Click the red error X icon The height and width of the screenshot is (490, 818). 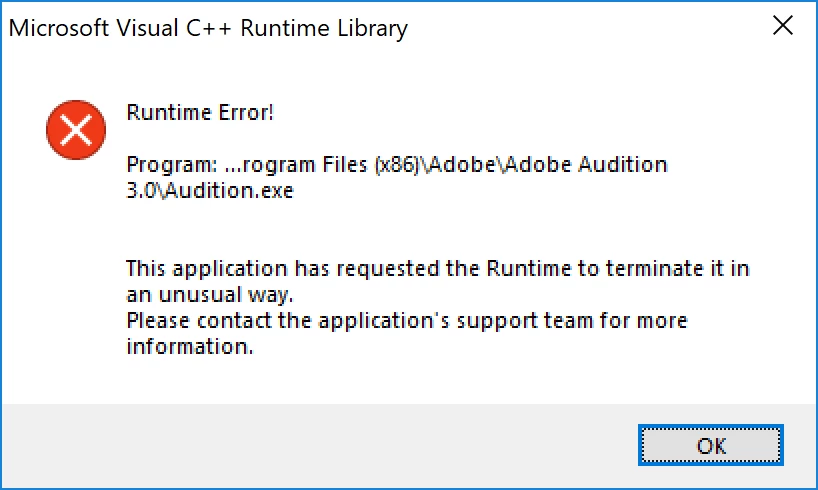tap(76, 130)
